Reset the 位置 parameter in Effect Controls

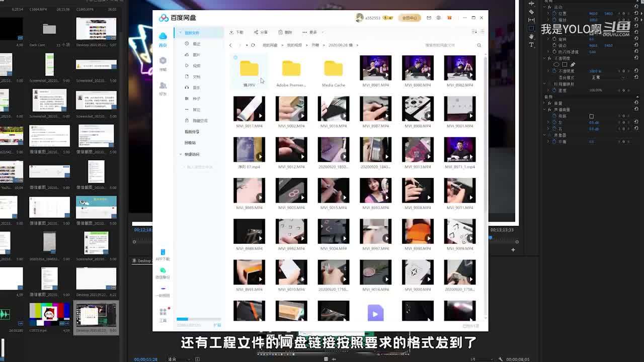pos(636,13)
